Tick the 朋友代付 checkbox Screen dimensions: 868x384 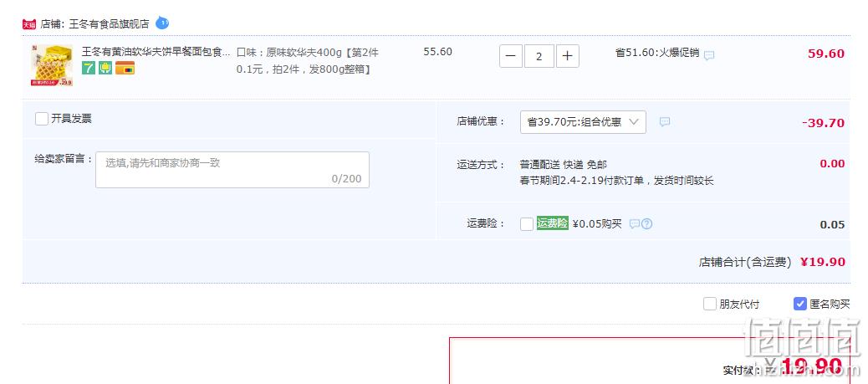point(710,304)
